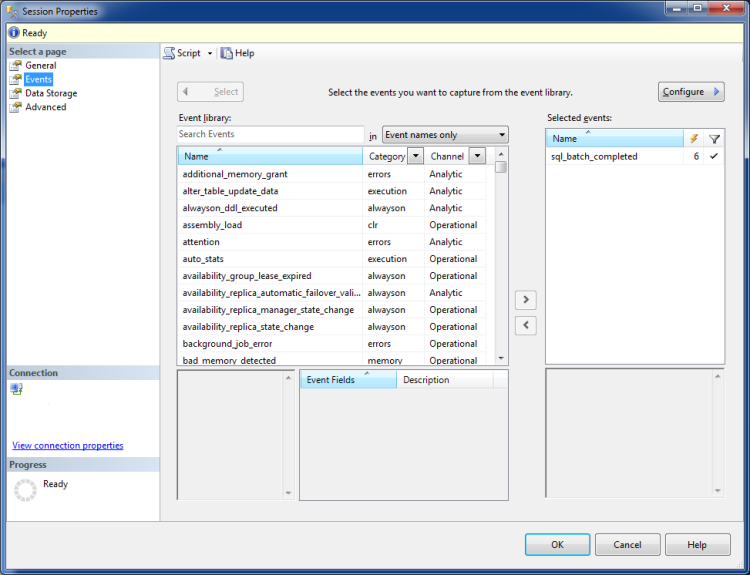750x575 pixels.
Task: Click the Ready information icon
Action: coord(14,33)
